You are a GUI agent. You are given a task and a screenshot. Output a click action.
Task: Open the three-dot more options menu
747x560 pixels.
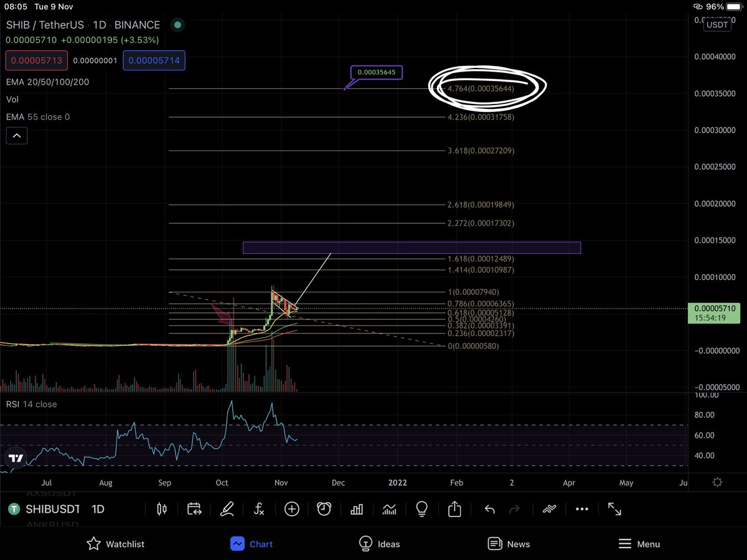[x=581, y=509]
